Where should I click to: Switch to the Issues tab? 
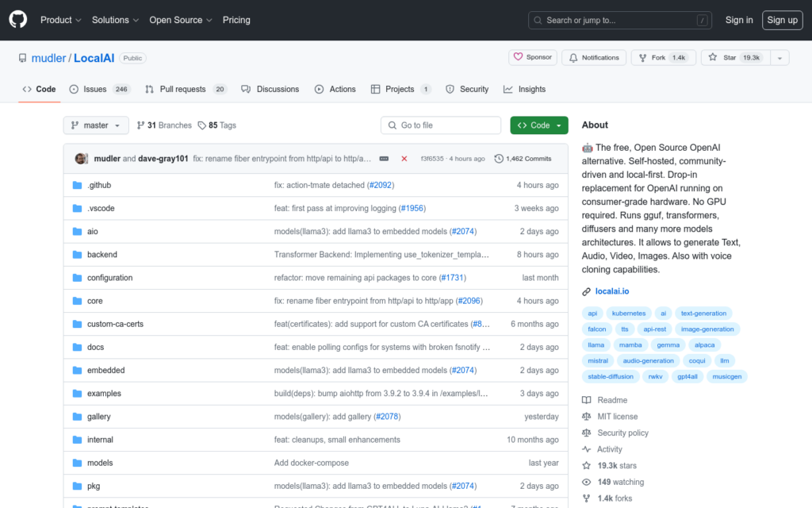pos(99,89)
